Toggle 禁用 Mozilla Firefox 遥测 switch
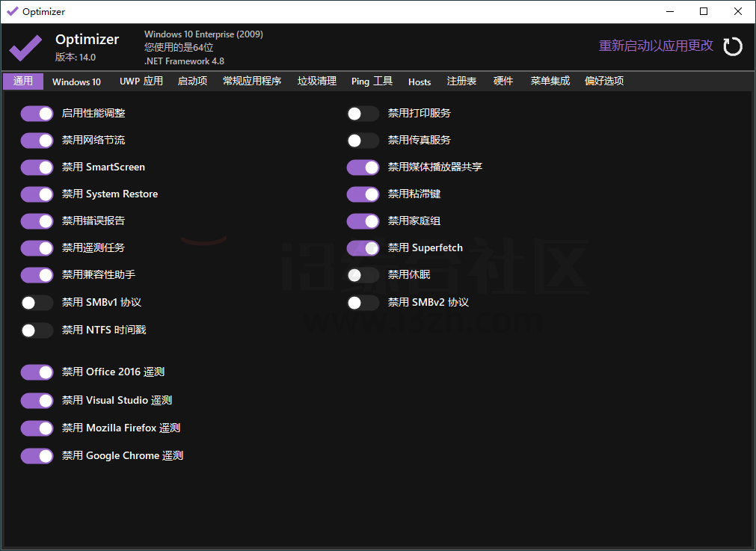This screenshot has height=551, width=756. point(37,428)
